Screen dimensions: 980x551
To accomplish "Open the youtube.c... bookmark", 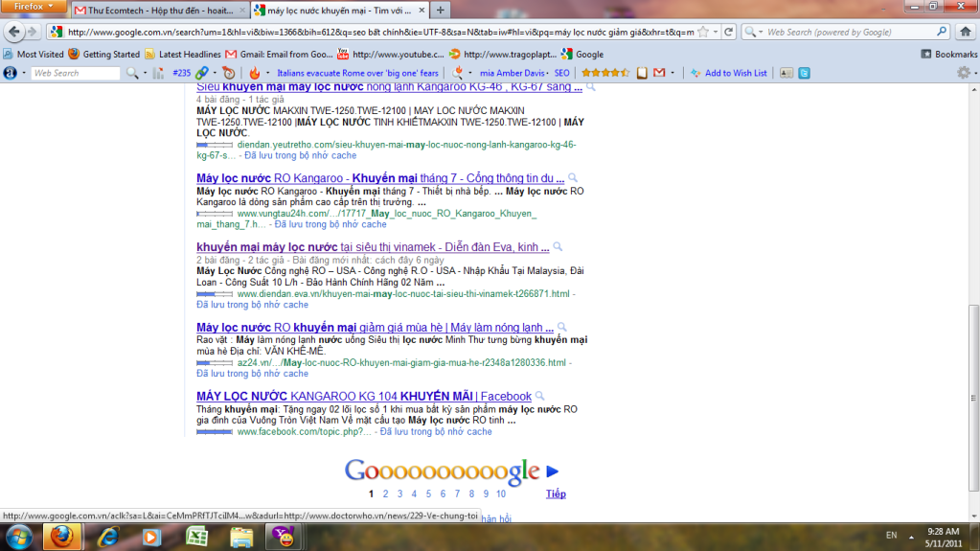I will (x=391, y=55).
